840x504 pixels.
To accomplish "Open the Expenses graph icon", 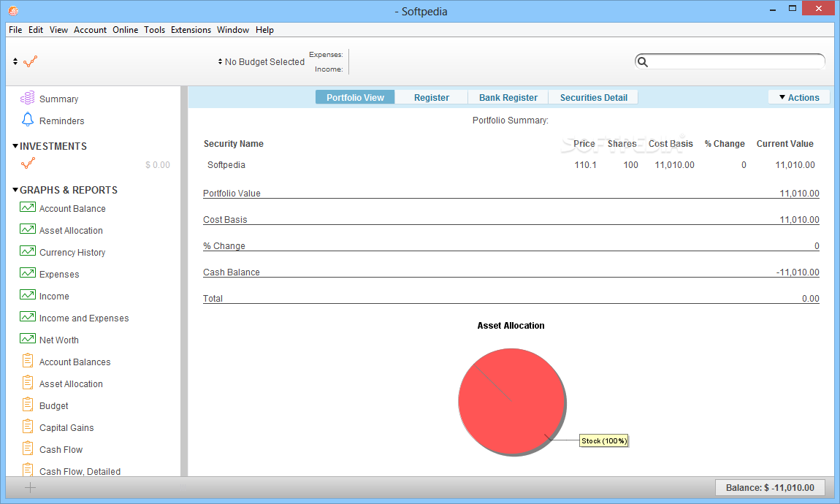I will coord(28,273).
